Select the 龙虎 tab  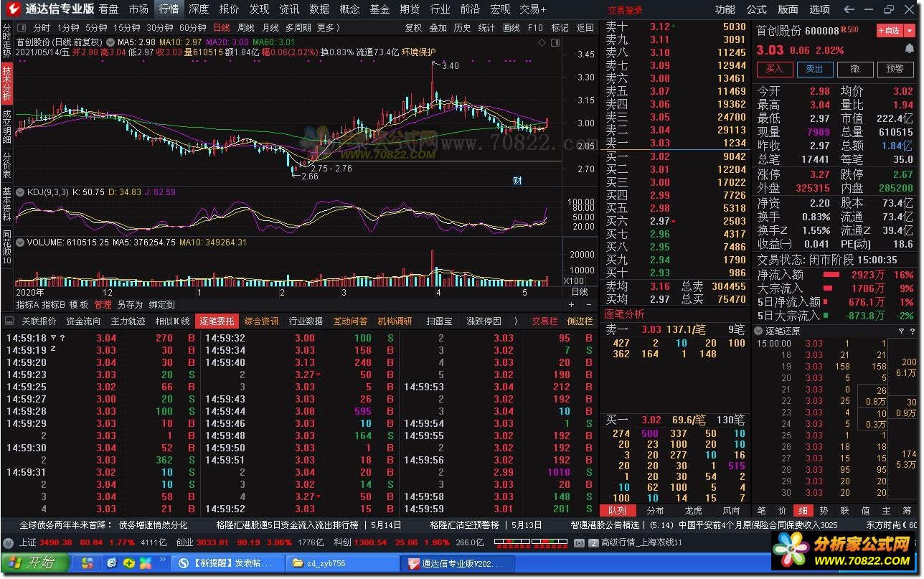pos(694,511)
